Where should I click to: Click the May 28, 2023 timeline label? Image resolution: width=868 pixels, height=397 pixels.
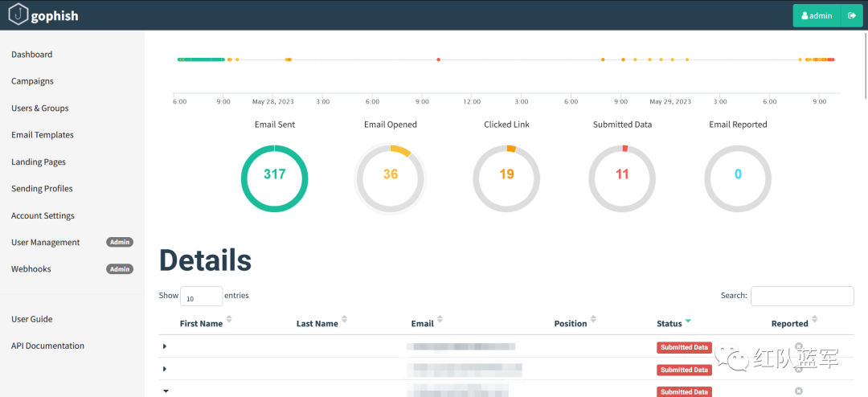(273, 102)
